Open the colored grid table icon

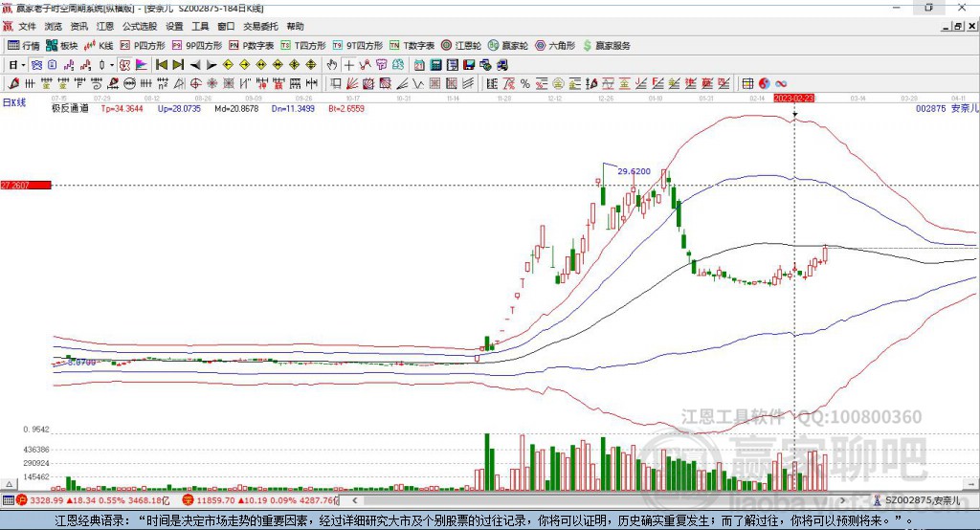pyautogui.click(x=747, y=84)
